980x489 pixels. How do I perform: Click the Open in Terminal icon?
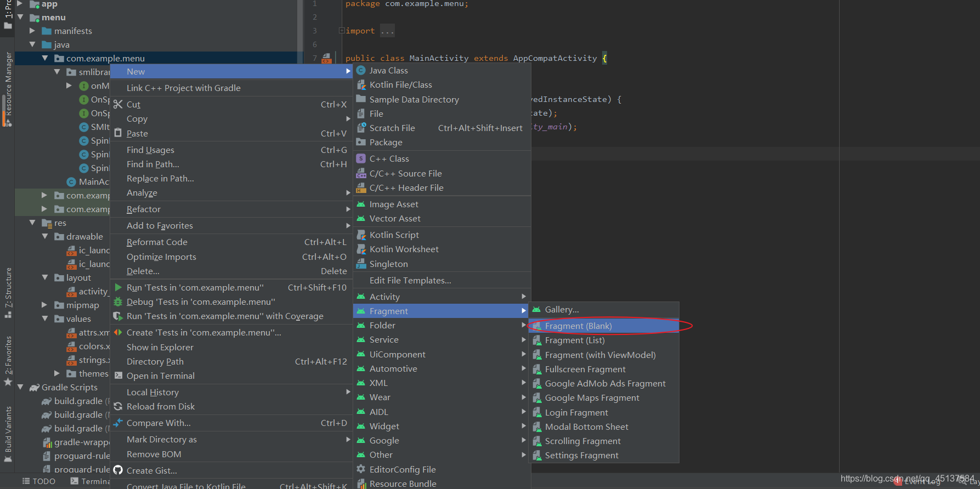point(118,376)
